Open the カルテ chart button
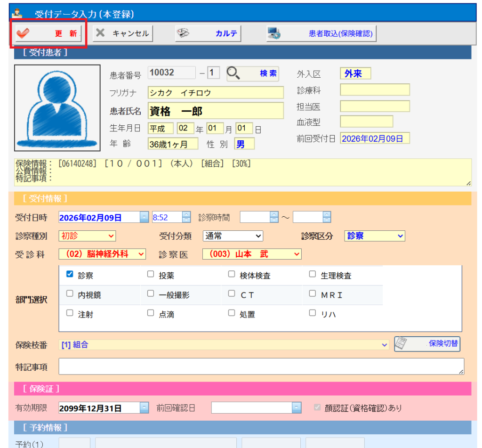This screenshot has height=448, width=482. [x=207, y=33]
